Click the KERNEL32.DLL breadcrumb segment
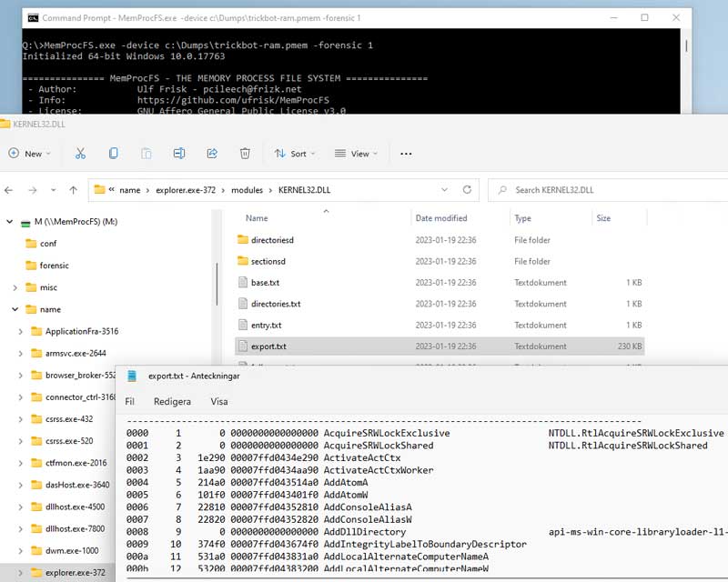The height and width of the screenshot is (582, 728). (305, 190)
